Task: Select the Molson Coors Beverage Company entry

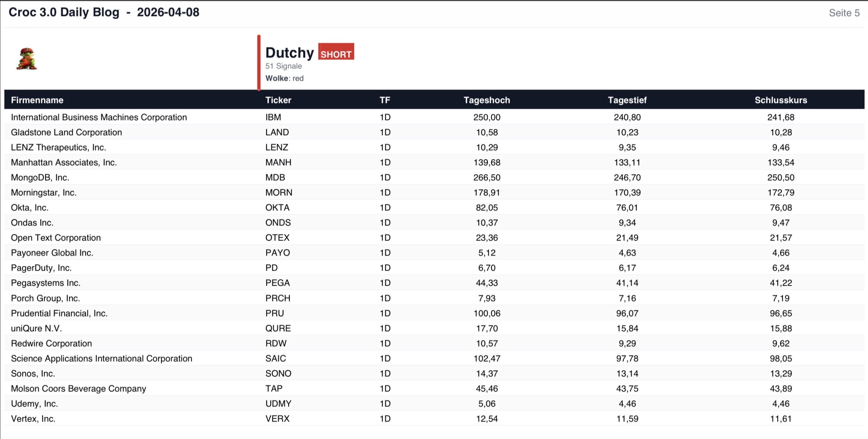Action: pyautogui.click(x=78, y=389)
